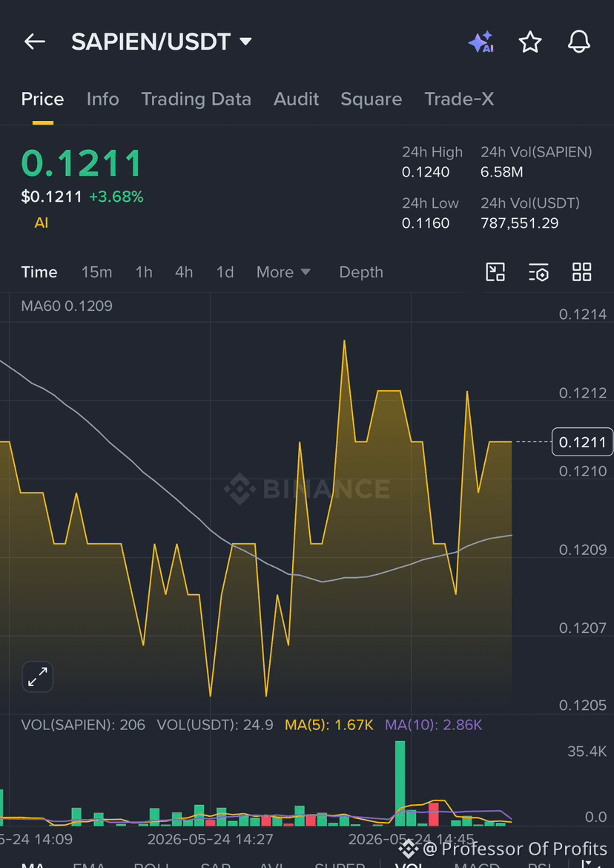The height and width of the screenshot is (868, 614).
Task: Click the 24h Vol(USDT) value 787,551.29
Action: pos(519,223)
